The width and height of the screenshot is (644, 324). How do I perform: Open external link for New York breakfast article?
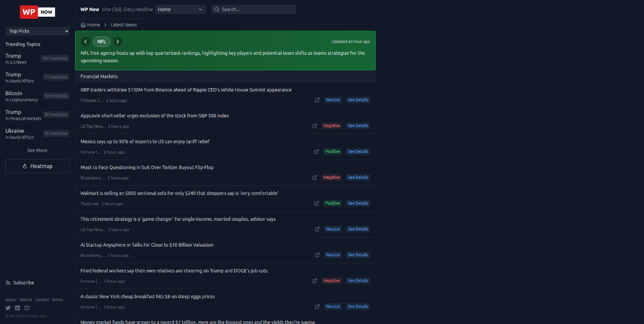tap(317, 306)
